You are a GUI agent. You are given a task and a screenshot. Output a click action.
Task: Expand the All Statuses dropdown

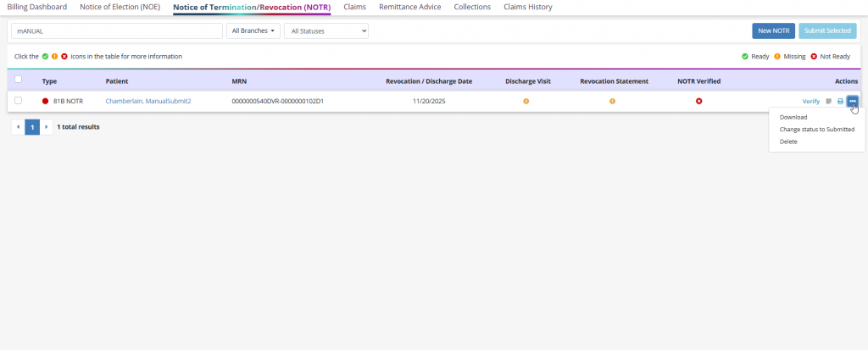[x=325, y=31]
